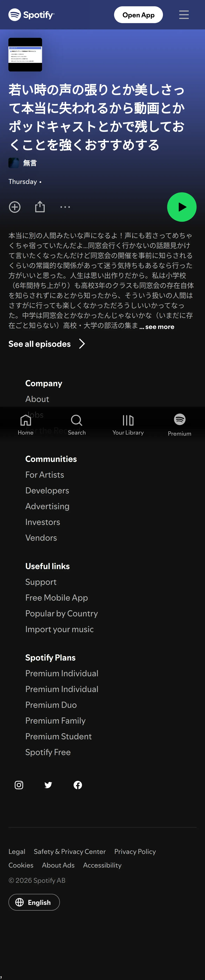Open the three-dot more options menu
The height and width of the screenshot is (980, 205).
[65, 207]
